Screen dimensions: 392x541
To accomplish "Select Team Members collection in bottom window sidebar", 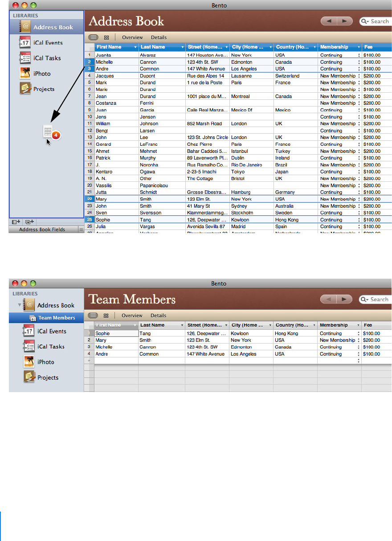I will 46,318.
